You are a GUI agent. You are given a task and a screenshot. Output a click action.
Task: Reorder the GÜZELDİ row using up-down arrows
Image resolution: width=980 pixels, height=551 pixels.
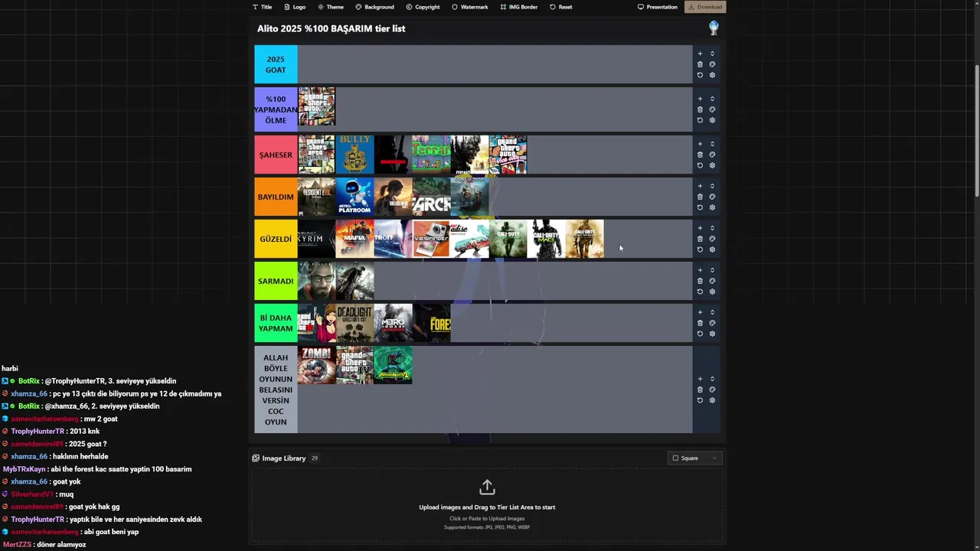pyautogui.click(x=712, y=228)
